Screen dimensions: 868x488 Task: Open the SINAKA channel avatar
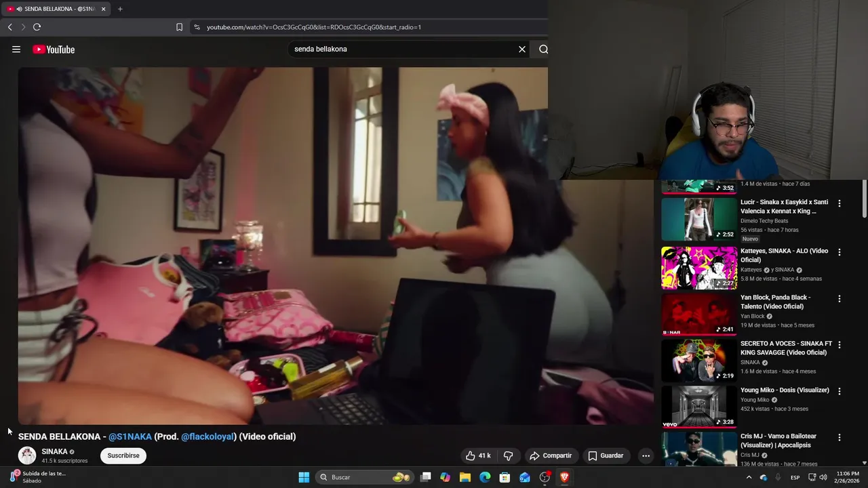[27, 455]
